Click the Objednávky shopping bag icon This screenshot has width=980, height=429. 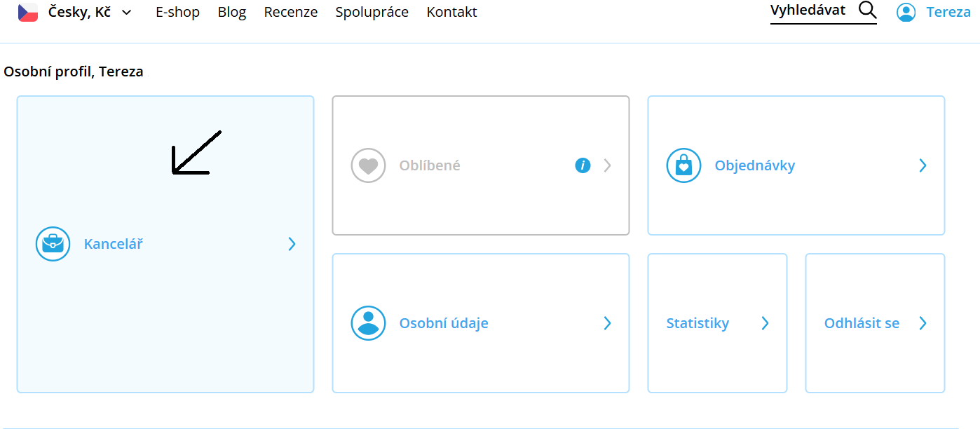(683, 165)
